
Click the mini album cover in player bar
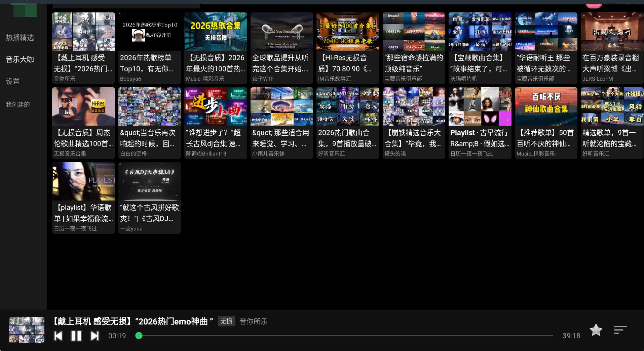tap(26, 330)
